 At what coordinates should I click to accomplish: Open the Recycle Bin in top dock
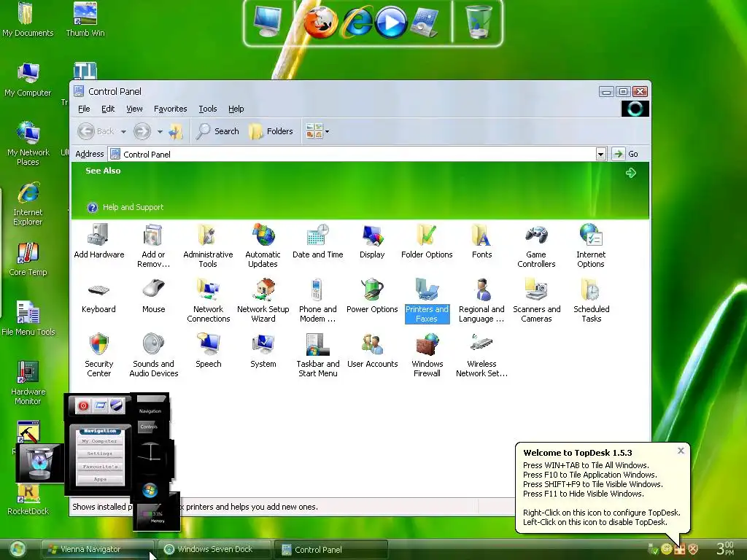tap(479, 22)
